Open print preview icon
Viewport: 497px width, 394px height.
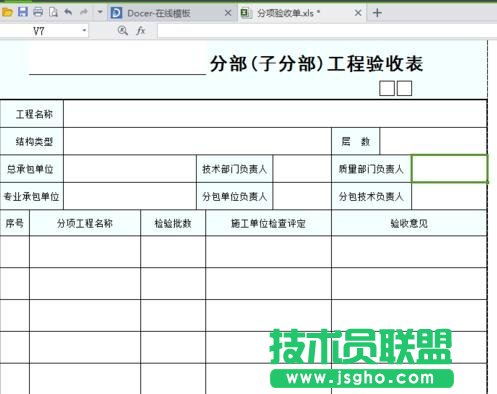[53, 12]
